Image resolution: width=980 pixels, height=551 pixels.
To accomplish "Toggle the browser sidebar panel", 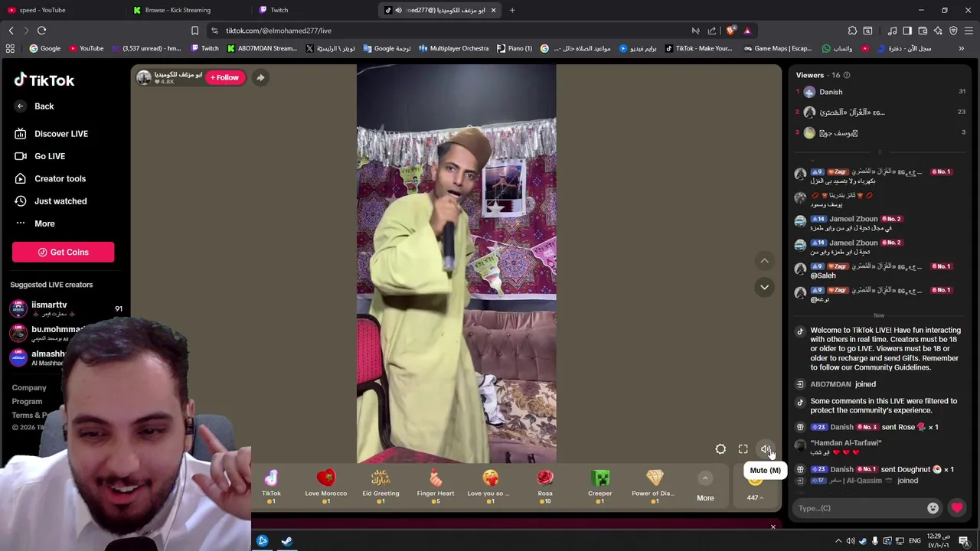I will point(907,31).
